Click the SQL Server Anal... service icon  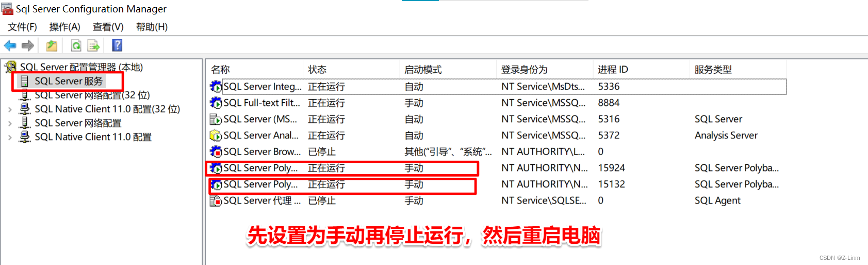[216, 135]
